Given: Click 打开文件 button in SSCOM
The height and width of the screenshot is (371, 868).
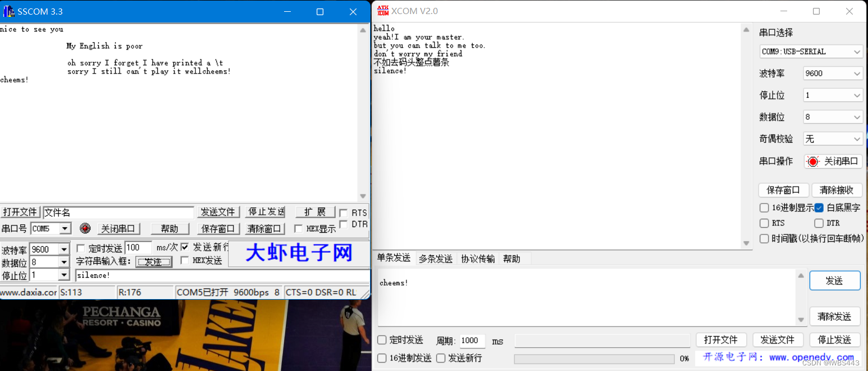Looking at the screenshot, I should [x=20, y=212].
